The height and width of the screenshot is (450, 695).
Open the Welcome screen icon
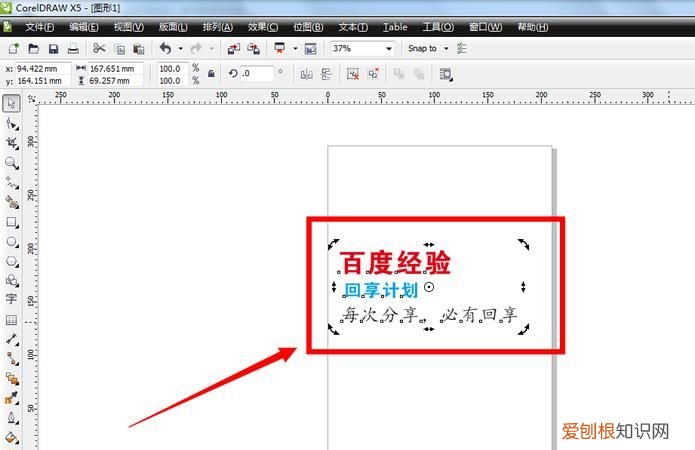click(x=311, y=48)
